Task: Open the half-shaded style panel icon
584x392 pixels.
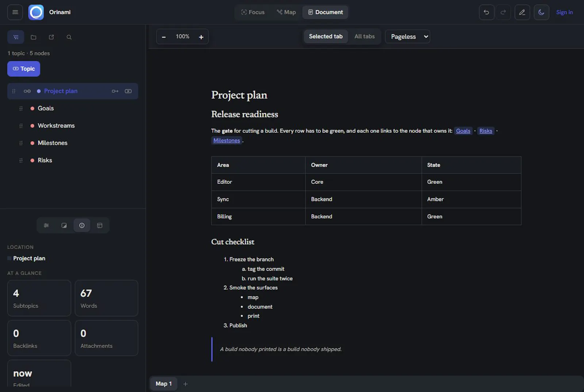Action: point(64,225)
